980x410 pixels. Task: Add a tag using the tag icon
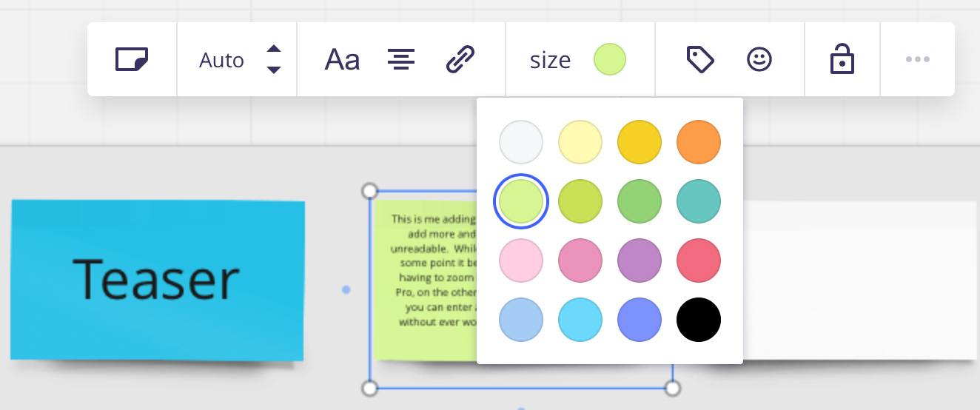(700, 59)
